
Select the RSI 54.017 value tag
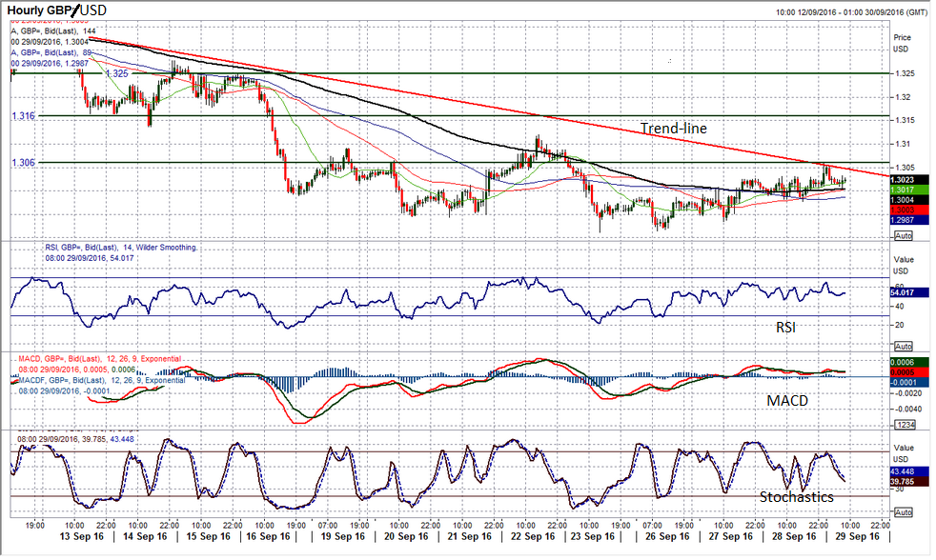[902, 292]
